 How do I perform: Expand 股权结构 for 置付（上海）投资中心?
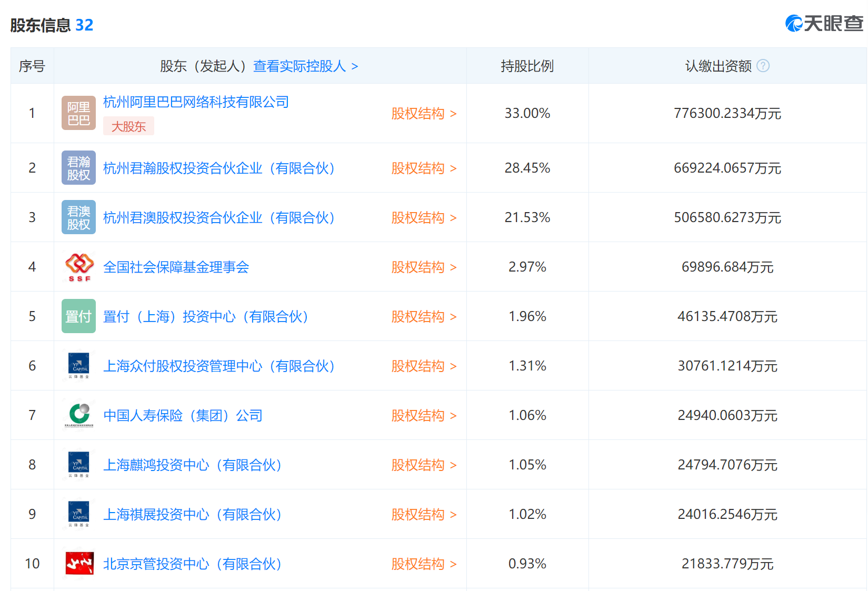pyautogui.click(x=424, y=317)
